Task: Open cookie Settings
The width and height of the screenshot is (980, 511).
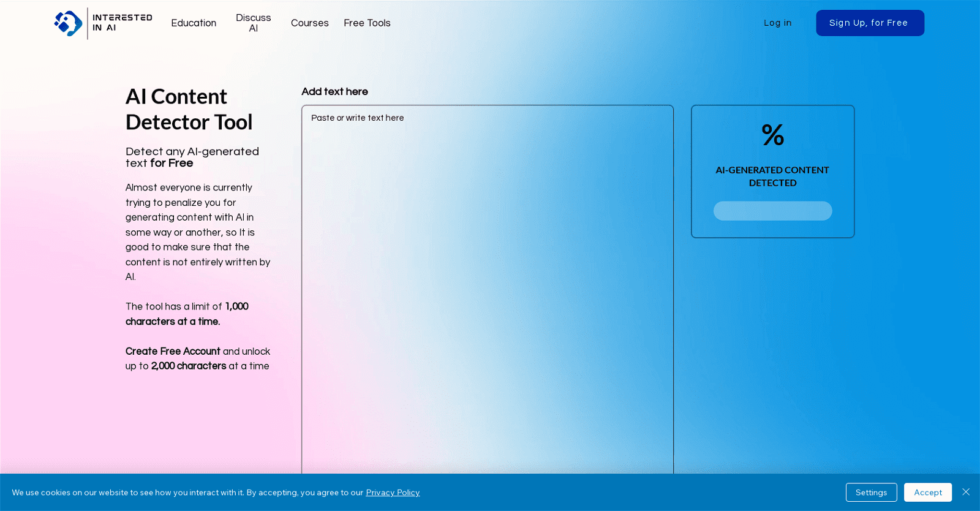Action: (871, 493)
